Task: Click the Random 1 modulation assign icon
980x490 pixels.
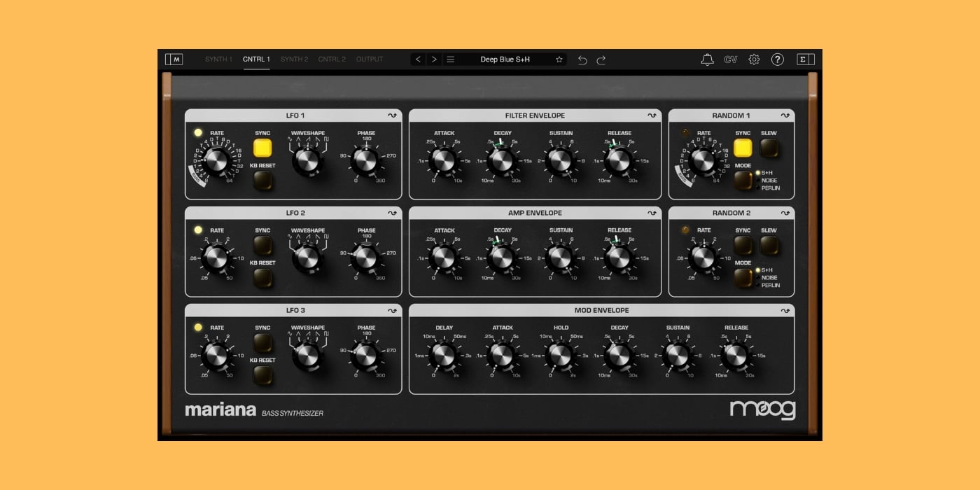Action: click(785, 115)
